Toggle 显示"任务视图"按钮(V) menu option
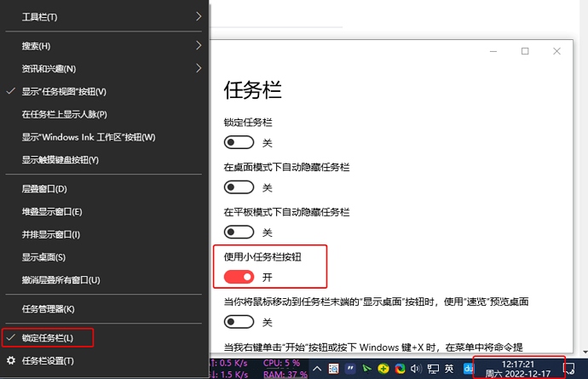This screenshot has width=588, height=379. [103, 91]
